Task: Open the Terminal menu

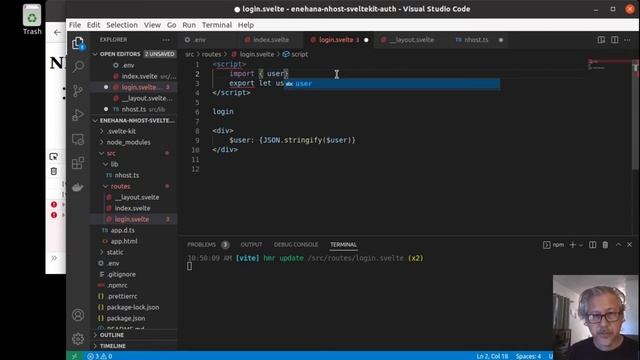Action: tap(217, 25)
